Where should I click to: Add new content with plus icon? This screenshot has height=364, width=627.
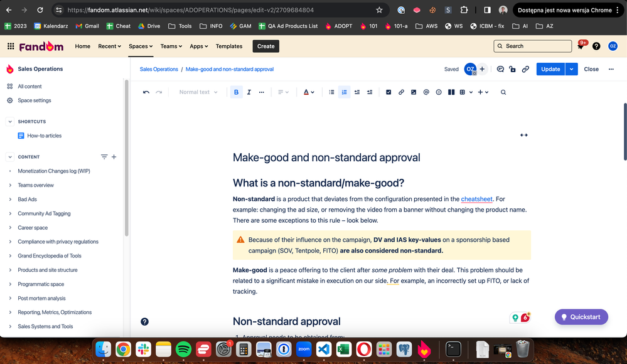click(x=114, y=157)
